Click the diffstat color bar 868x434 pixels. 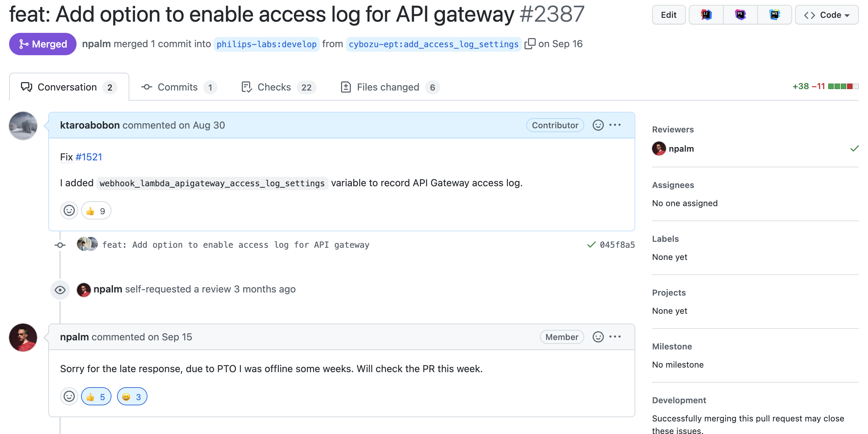coord(843,86)
